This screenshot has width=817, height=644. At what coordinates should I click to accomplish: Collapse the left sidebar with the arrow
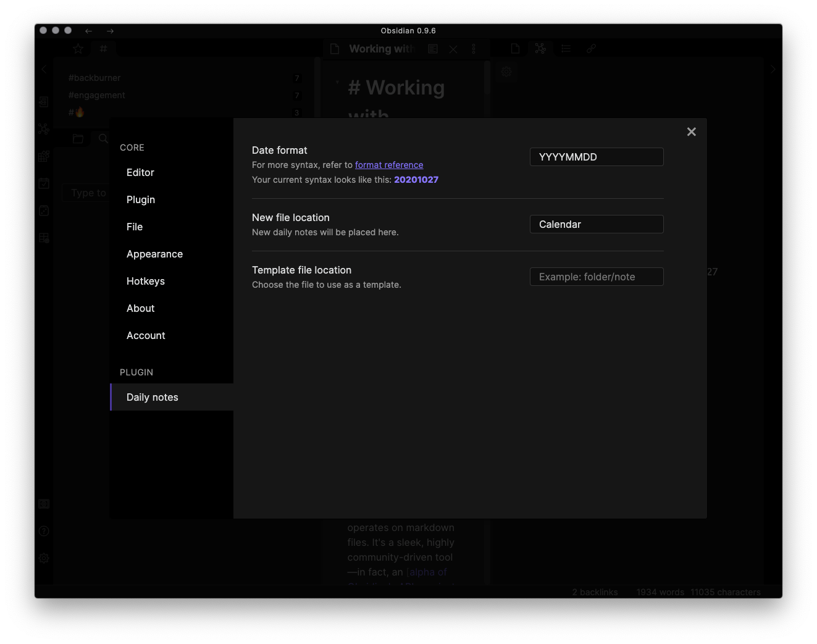coord(44,69)
